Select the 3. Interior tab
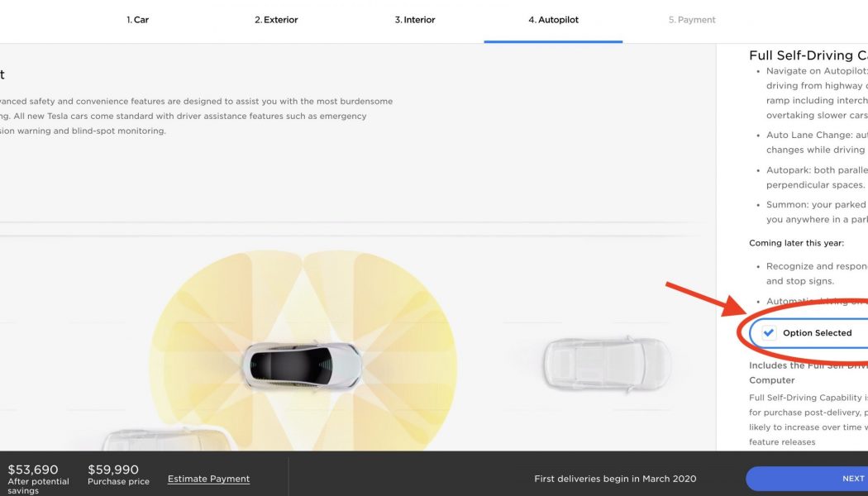868x496 pixels. [414, 19]
